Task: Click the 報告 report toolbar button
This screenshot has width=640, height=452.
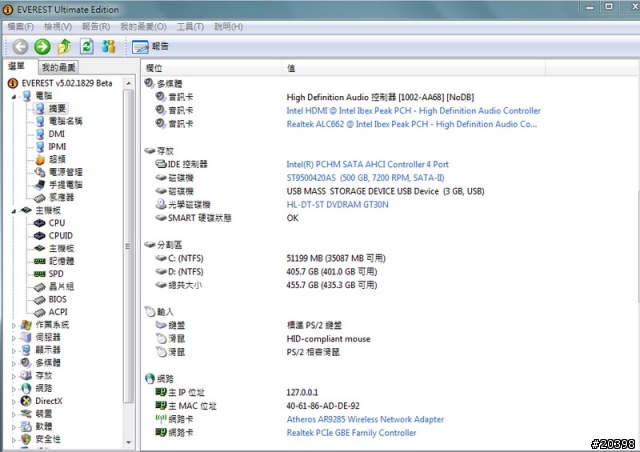Action: click(150, 47)
